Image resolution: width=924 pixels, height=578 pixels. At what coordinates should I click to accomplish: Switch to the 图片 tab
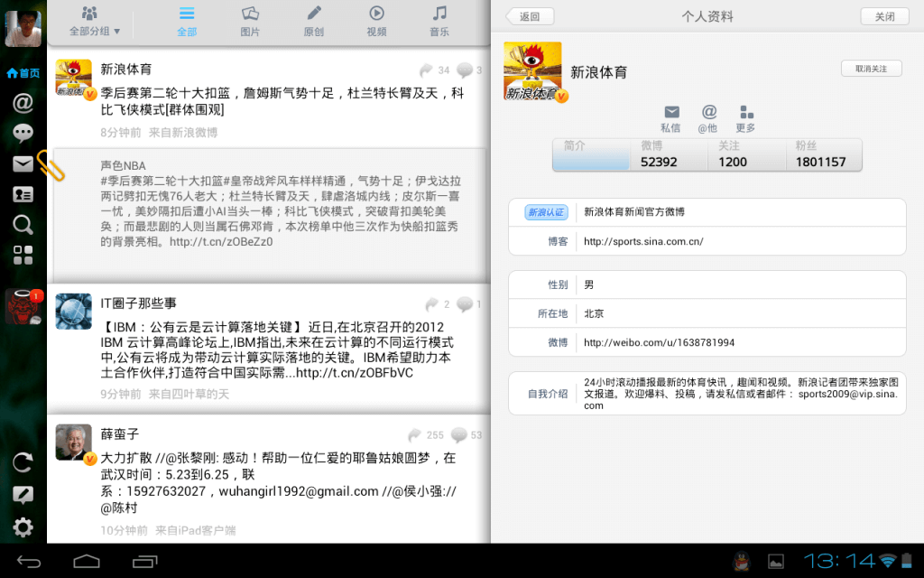[x=250, y=22]
